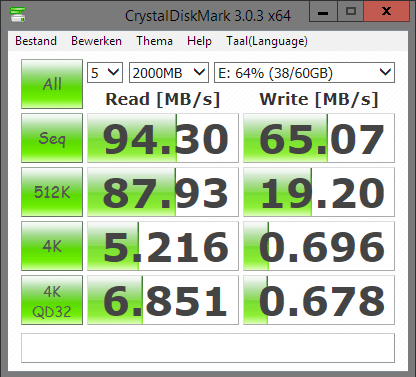Screen dimensions: 416x377
Task: Click the 4K QD32 read result 6.851
Action: click(x=163, y=300)
